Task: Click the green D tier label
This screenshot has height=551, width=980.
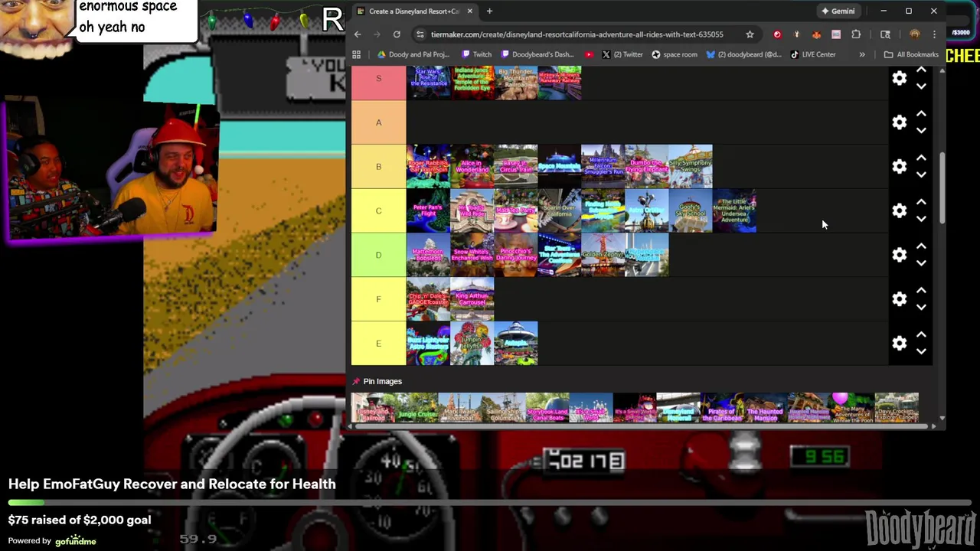Action: [378, 255]
